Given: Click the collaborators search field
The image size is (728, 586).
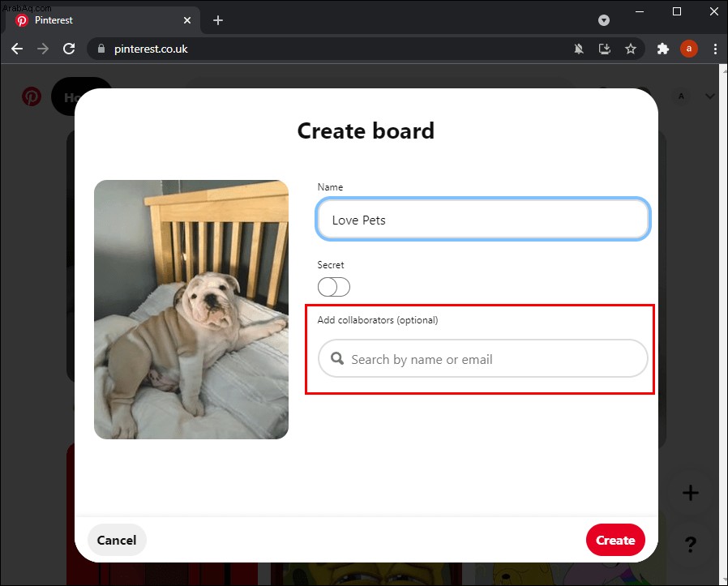Looking at the screenshot, I should (483, 358).
